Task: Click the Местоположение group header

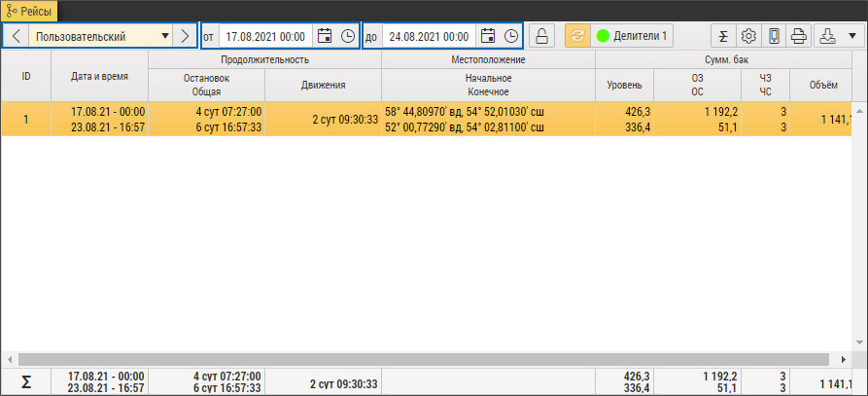Action: [488, 59]
